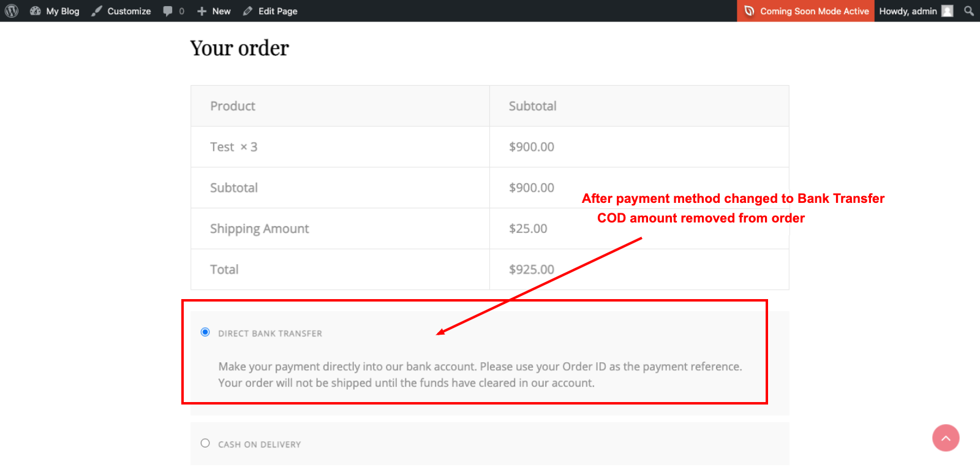Open the My Blog site menu
This screenshot has width=980, height=475.
coord(55,11)
